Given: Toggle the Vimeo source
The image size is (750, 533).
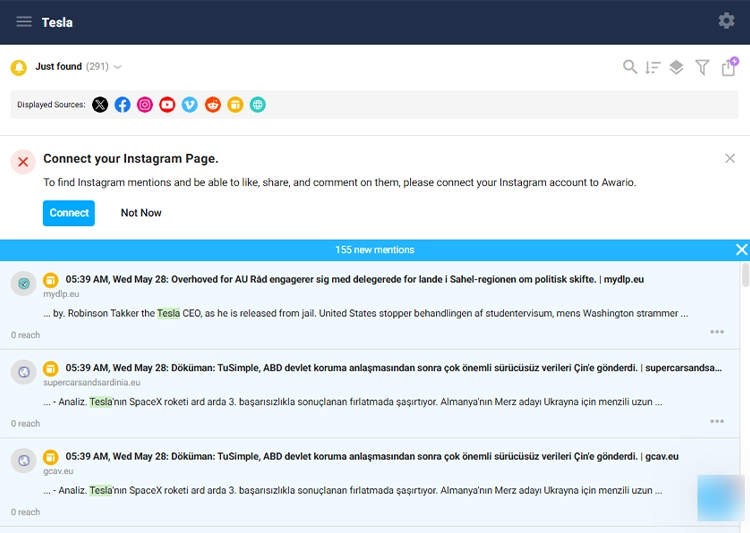Looking at the screenshot, I should [190, 105].
